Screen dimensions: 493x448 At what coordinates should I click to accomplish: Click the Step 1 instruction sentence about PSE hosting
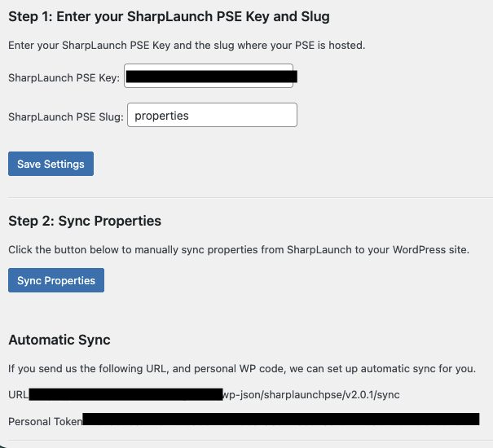pyautogui.click(x=187, y=45)
